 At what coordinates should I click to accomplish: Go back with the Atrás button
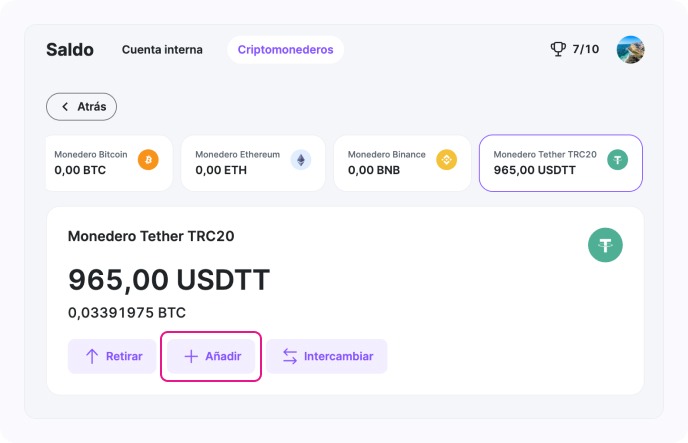pos(82,107)
